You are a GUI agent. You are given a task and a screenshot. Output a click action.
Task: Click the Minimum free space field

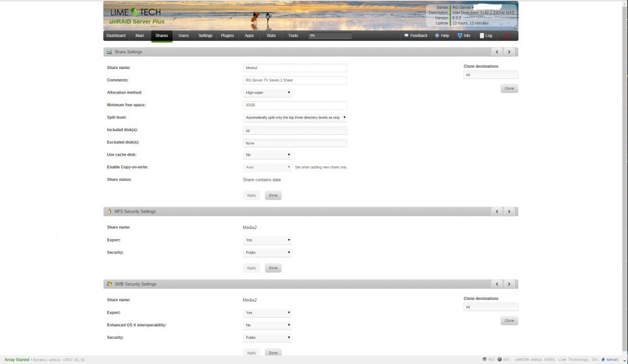(x=295, y=105)
